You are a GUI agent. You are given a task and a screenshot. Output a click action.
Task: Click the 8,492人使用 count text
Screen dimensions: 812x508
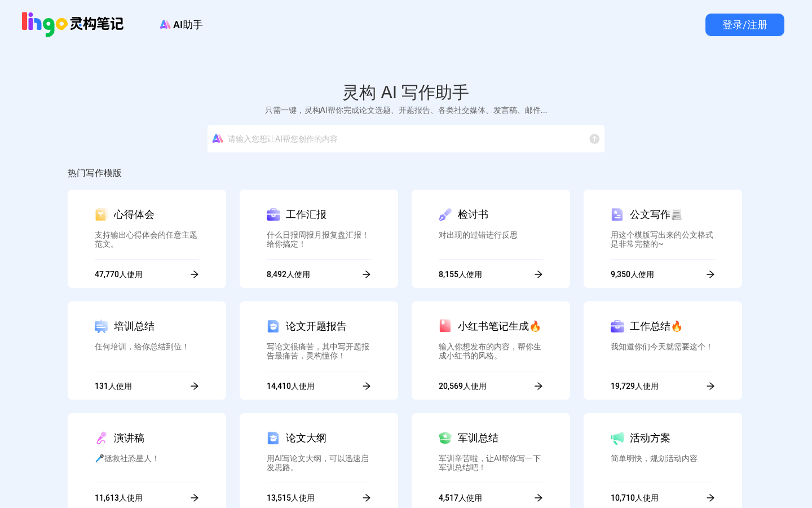click(x=288, y=274)
